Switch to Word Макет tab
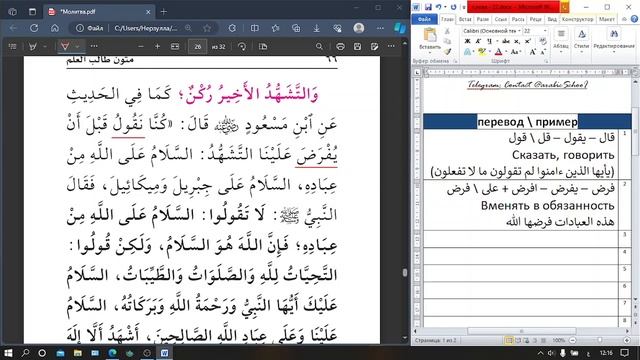 point(607,19)
